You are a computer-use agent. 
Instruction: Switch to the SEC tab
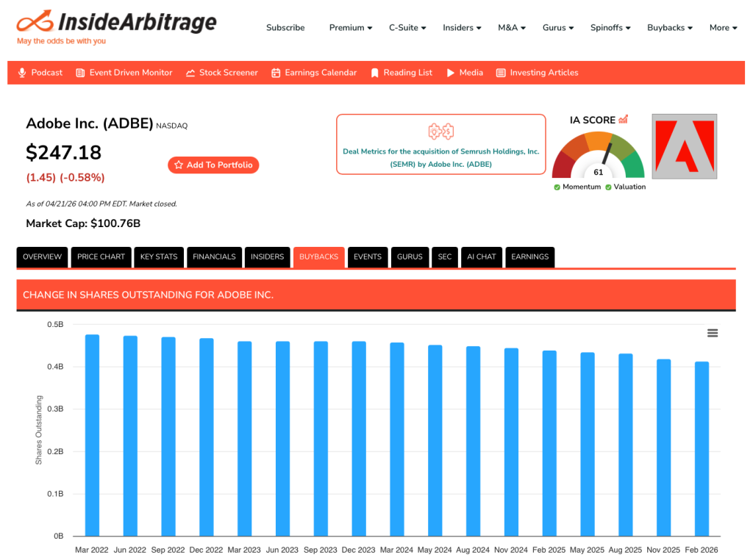(x=445, y=256)
